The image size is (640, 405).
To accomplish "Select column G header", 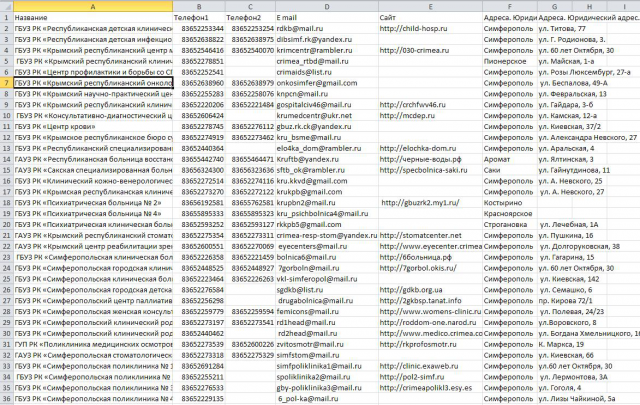I will tap(554, 7).
